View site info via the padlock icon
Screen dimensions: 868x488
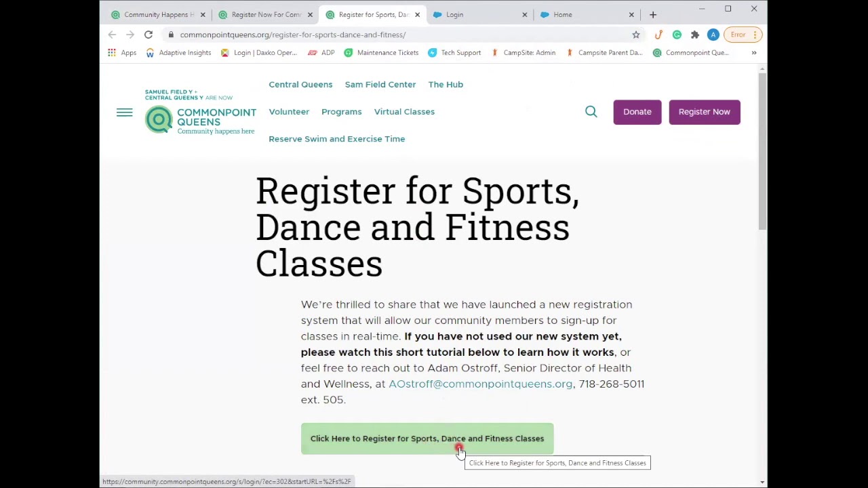(171, 35)
